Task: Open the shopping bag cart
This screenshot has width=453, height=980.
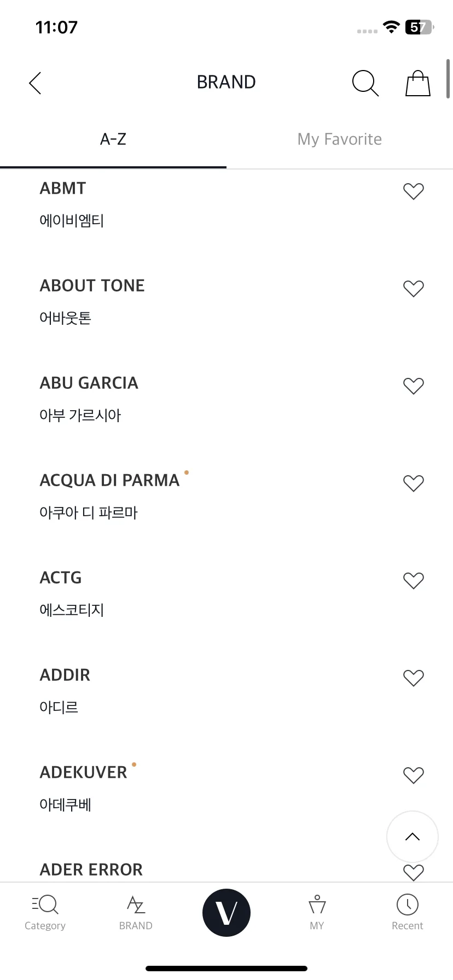Action: 418,83
